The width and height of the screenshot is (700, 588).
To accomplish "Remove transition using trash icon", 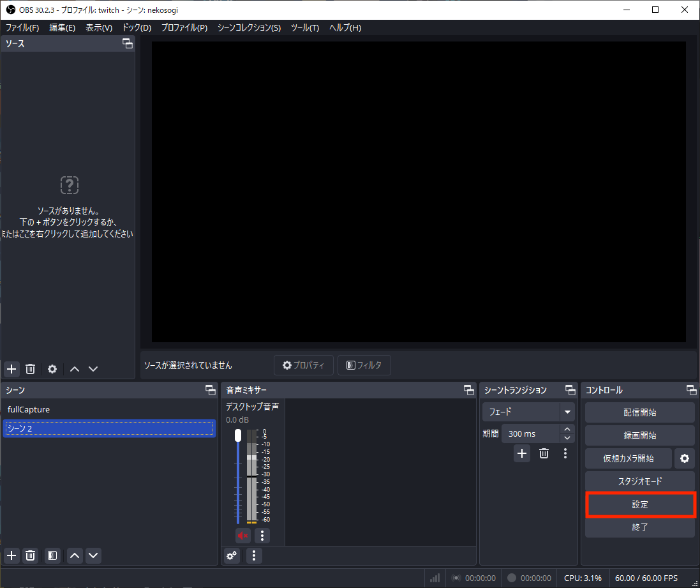I will pos(544,453).
